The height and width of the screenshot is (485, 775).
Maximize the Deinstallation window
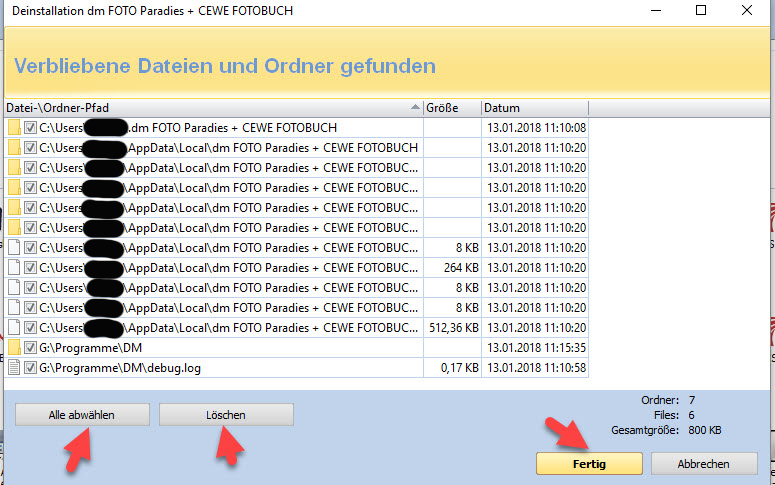tap(701, 10)
